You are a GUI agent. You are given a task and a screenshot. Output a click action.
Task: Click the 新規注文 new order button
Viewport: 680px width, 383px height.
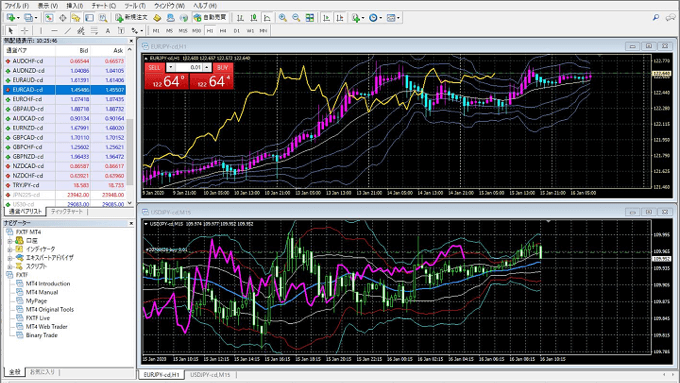tap(131, 17)
